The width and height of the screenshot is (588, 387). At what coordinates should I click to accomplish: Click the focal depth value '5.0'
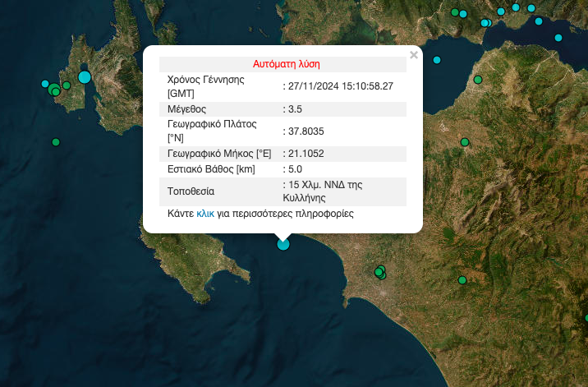pyautogui.click(x=295, y=169)
